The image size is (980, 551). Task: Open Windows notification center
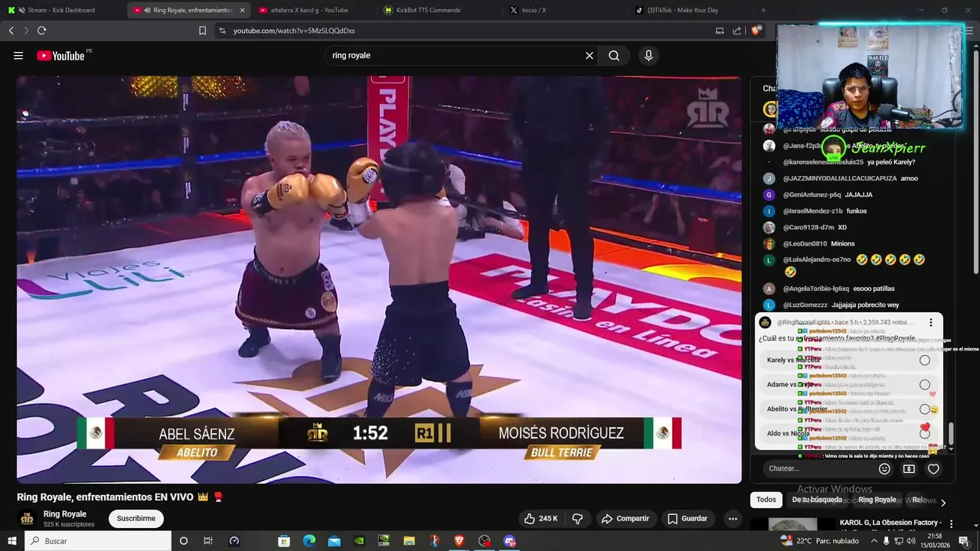[964, 541]
